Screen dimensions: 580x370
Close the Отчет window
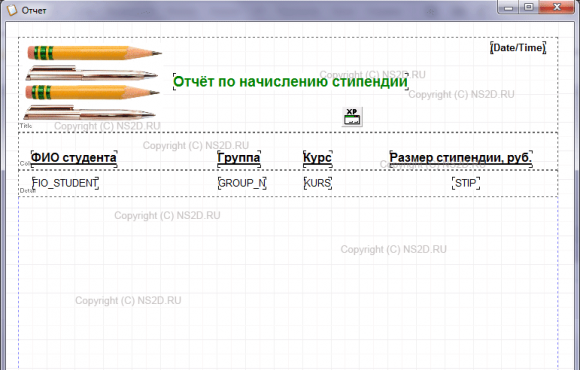click(557, 7)
